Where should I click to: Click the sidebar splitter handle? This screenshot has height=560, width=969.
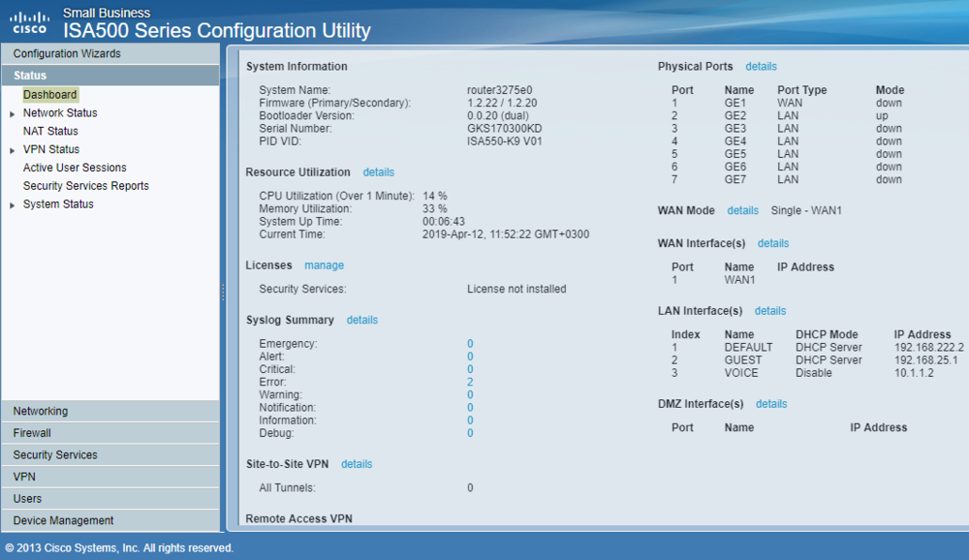click(223, 290)
